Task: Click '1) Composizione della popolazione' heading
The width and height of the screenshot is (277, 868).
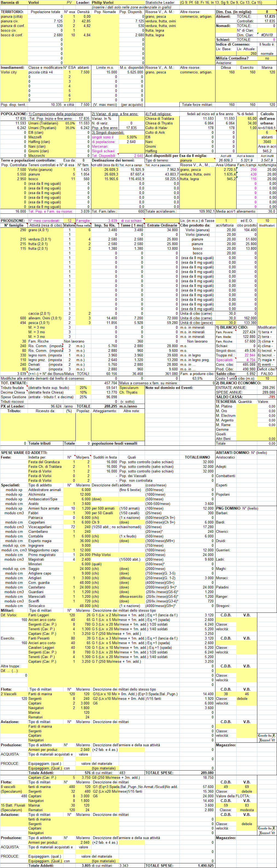Action: point(56,114)
